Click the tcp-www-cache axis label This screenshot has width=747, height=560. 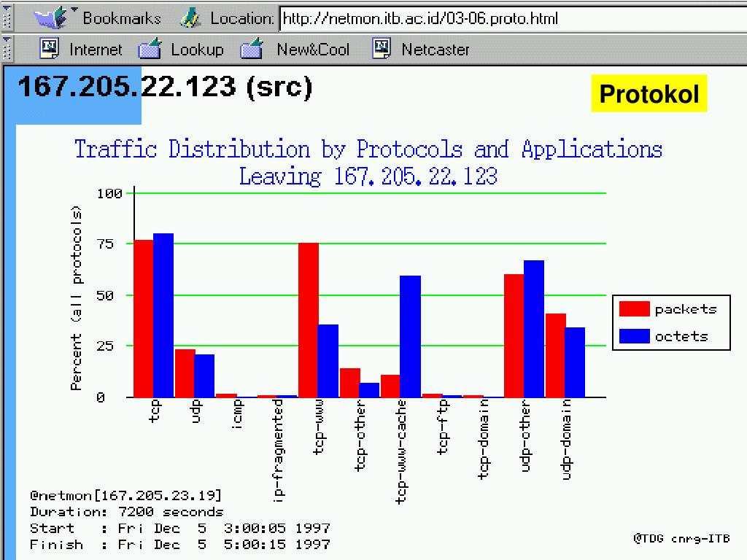(x=402, y=451)
